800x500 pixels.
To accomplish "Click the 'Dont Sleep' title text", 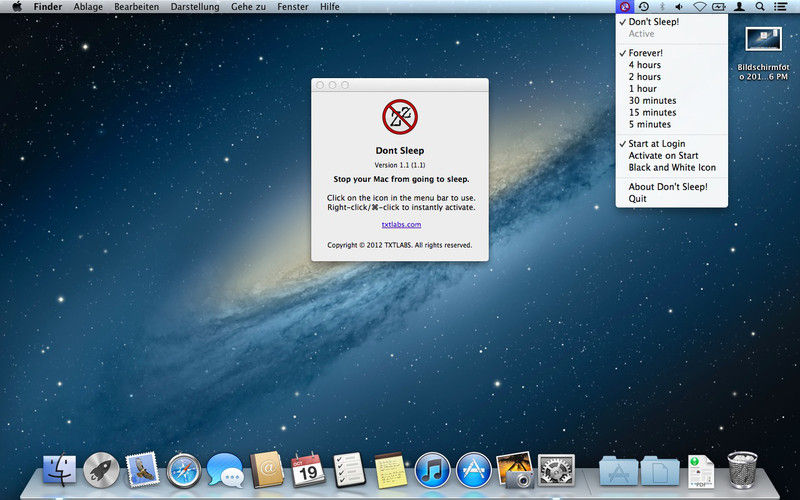I will point(400,151).
